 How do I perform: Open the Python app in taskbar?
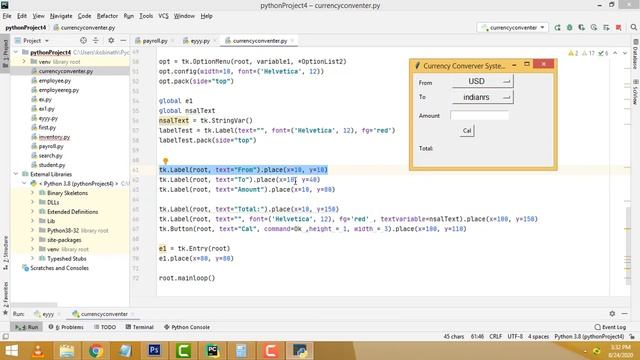point(300,351)
